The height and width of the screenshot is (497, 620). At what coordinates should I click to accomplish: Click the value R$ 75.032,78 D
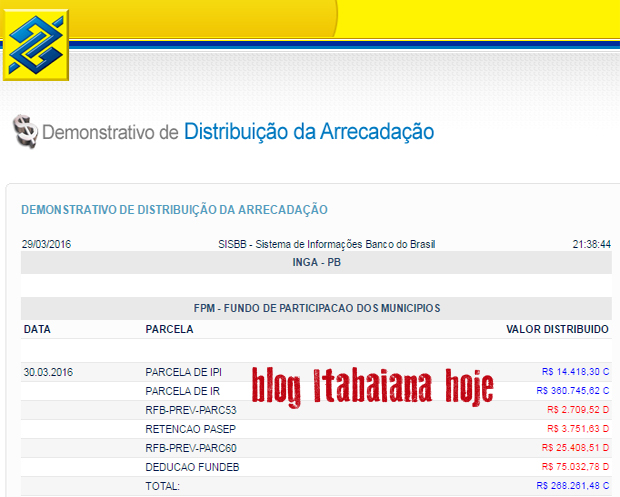[575, 467]
